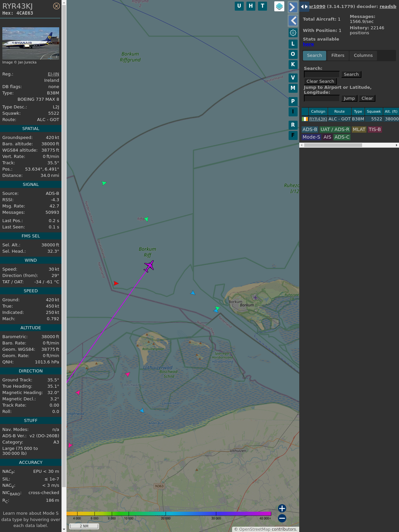This screenshot has width=399, height=532.
Task: Click the zoom in plus button
Action: [x=282, y=508]
